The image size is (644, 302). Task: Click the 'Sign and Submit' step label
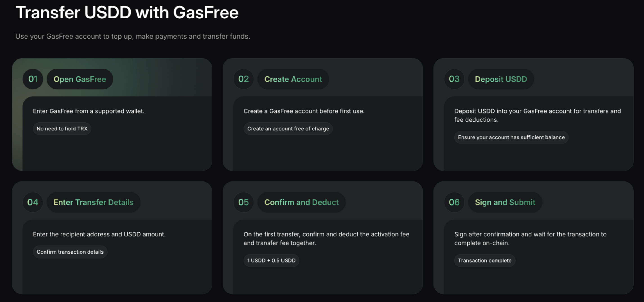pos(505,202)
